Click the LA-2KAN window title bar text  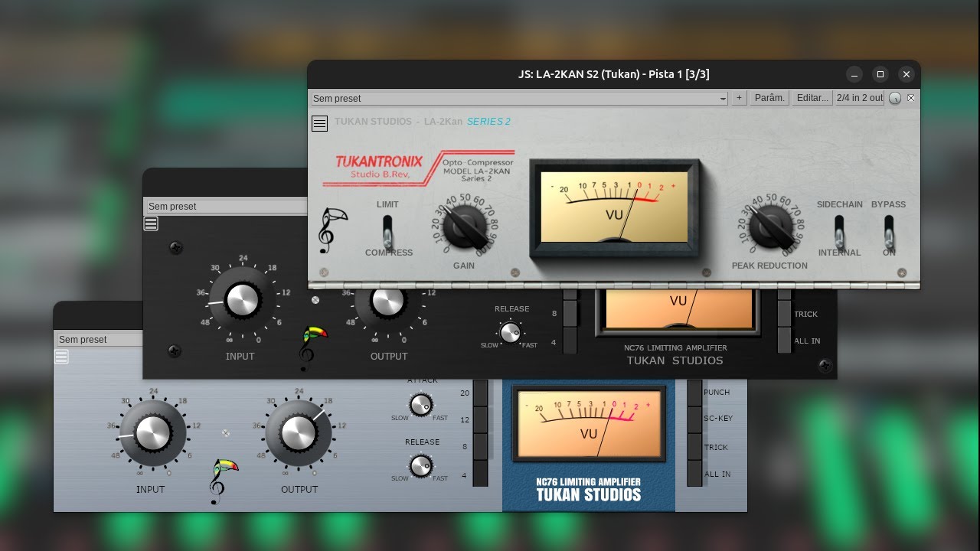(613, 74)
